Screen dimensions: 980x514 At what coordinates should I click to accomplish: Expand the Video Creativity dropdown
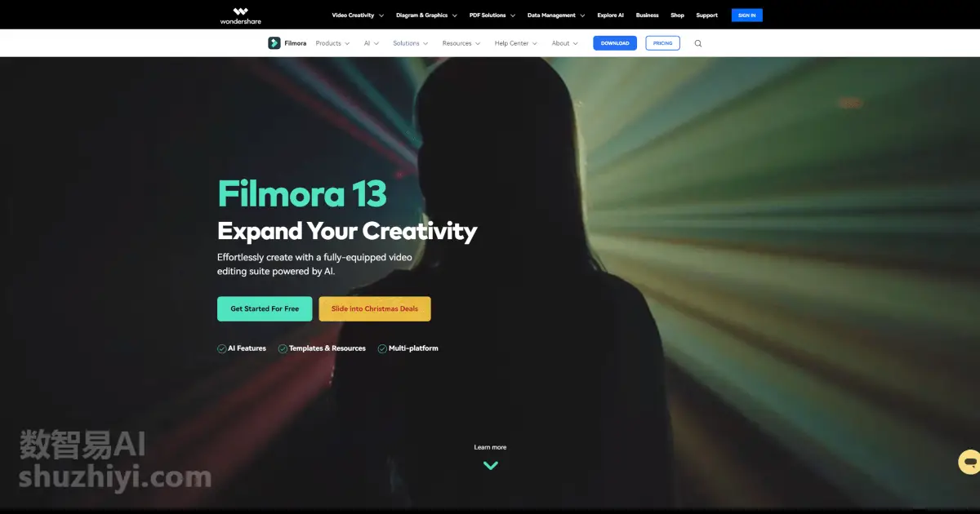pos(358,16)
